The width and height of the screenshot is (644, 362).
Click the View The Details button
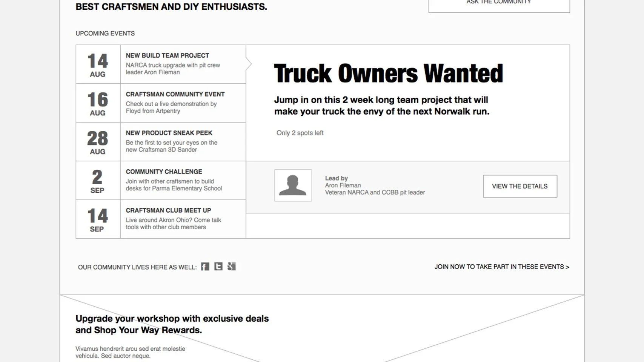point(520,186)
